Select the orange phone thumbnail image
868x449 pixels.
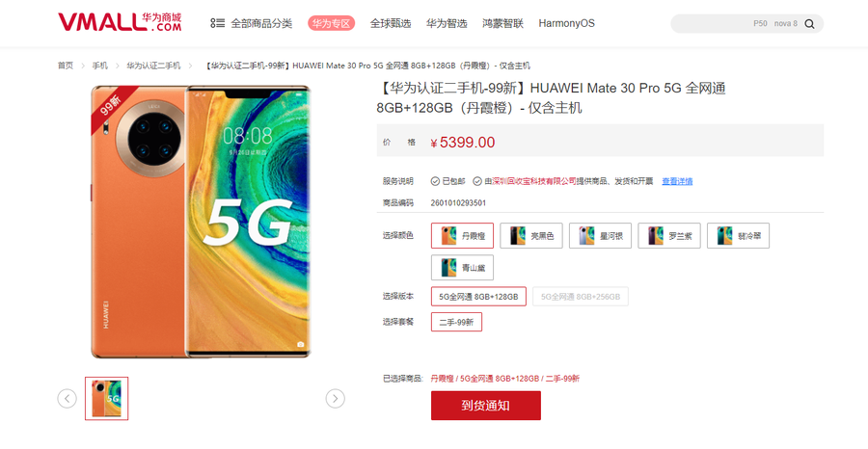(x=106, y=398)
